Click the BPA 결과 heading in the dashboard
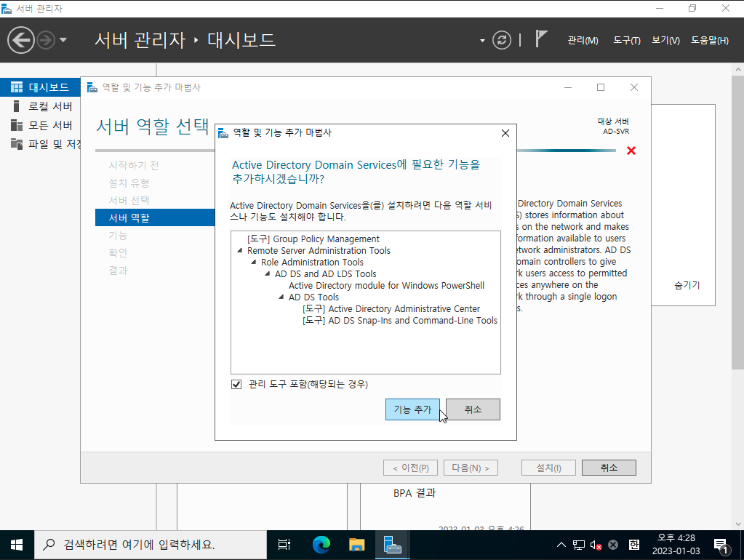The height and width of the screenshot is (560, 744). pyautogui.click(x=415, y=493)
